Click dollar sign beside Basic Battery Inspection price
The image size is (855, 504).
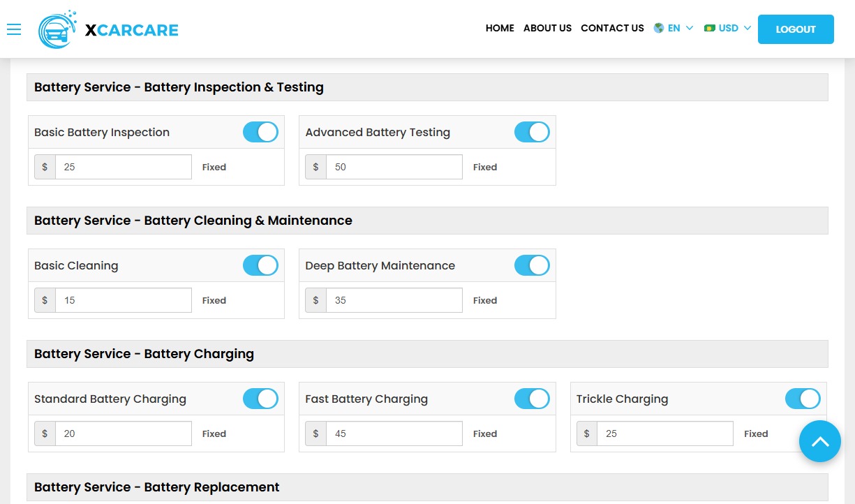(45, 167)
